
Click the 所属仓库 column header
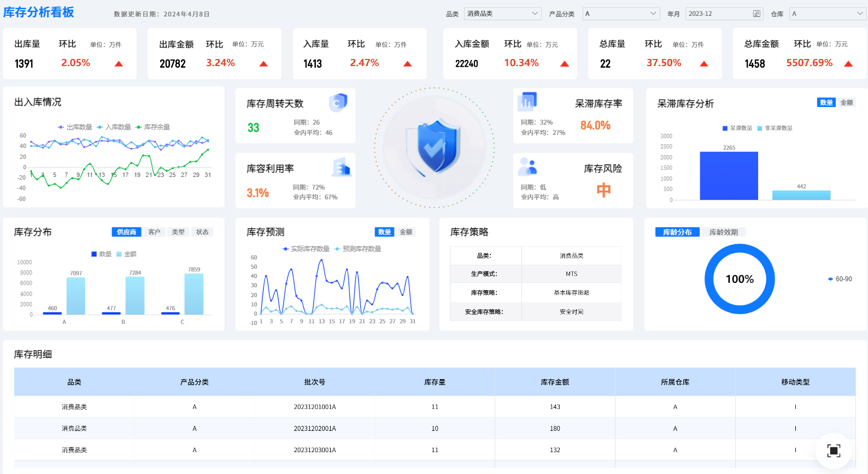click(x=675, y=382)
